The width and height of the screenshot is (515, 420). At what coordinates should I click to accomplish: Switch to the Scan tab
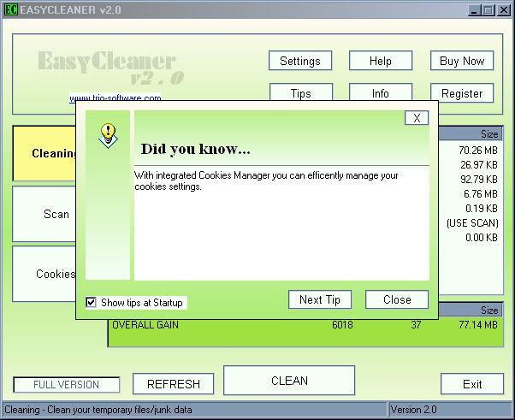click(x=44, y=214)
